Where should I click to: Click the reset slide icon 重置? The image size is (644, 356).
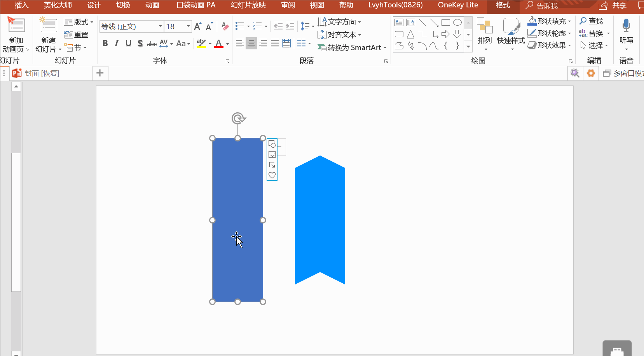(76, 35)
